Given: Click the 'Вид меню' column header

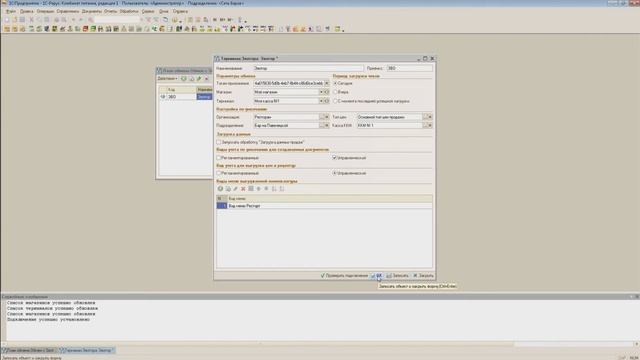Looking at the screenshot, I should tap(330, 199).
